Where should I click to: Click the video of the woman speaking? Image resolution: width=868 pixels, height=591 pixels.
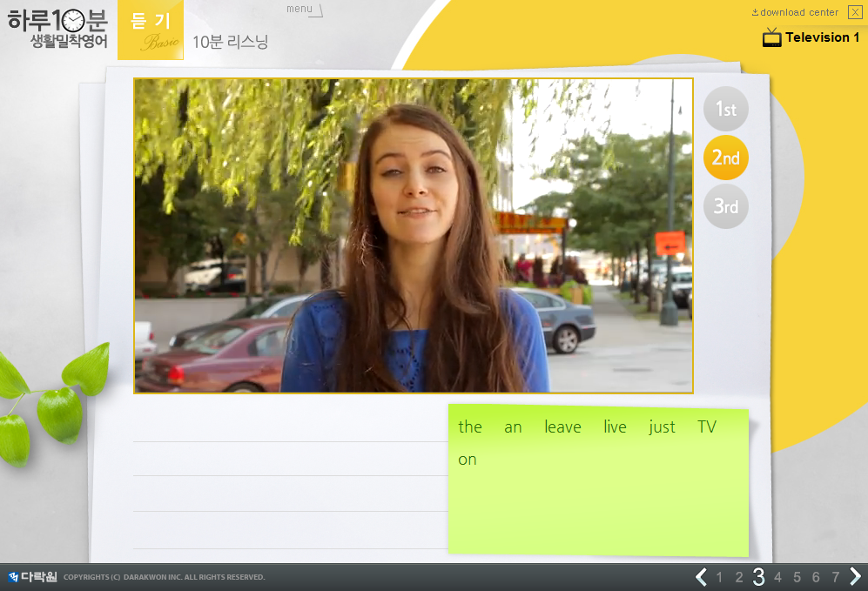pyautogui.click(x=414, y=236)
